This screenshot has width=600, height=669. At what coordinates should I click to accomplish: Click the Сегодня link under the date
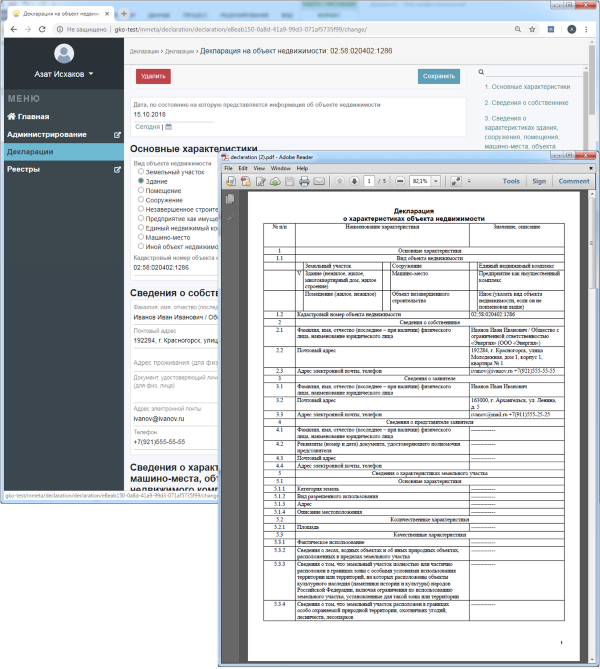147,127
